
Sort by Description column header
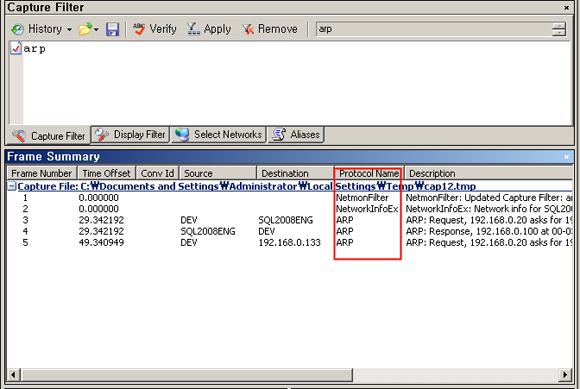coord(488,173)
